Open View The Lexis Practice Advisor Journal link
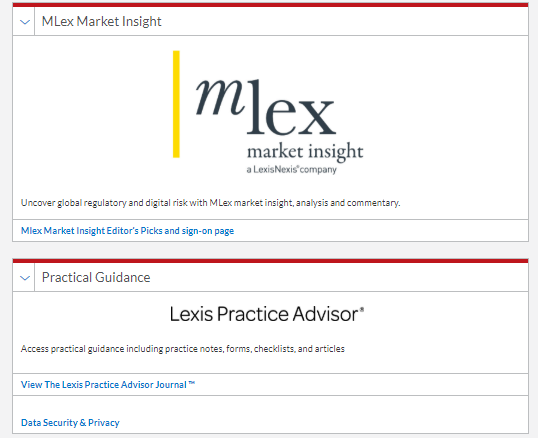This screenshot has width=538, height=438. coord(108,384)
